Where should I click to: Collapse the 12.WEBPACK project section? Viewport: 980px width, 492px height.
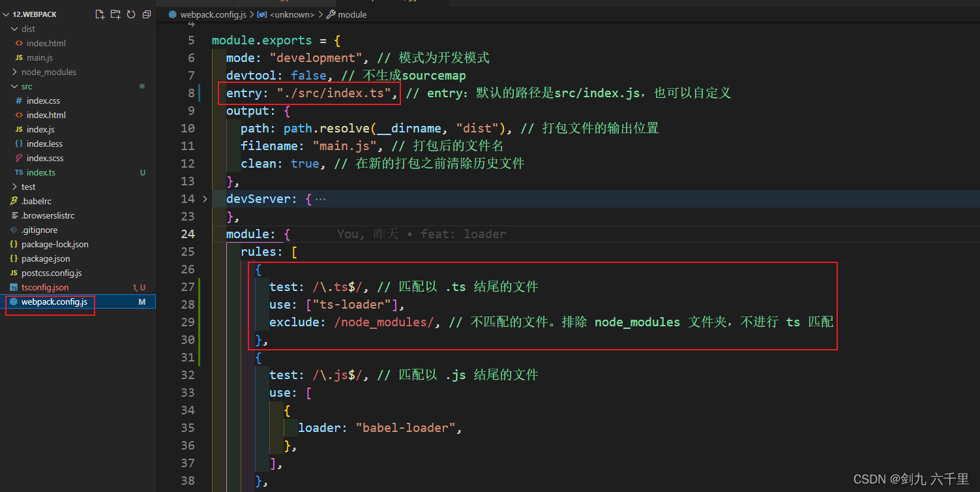point(7,14)
